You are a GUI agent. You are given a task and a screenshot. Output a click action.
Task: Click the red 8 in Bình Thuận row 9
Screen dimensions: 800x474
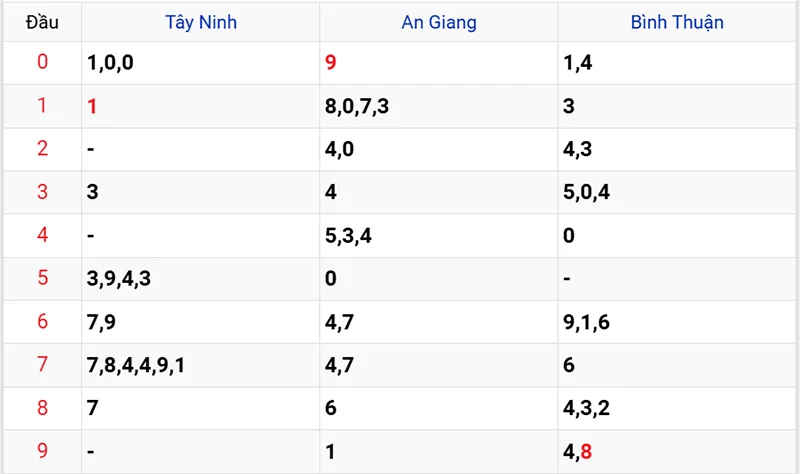click(x=586, y=451)
